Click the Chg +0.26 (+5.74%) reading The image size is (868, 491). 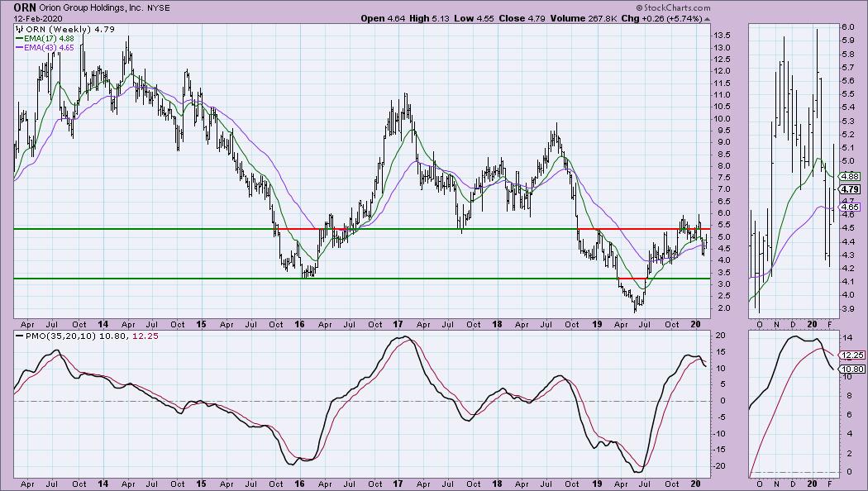tap(661, 18)
